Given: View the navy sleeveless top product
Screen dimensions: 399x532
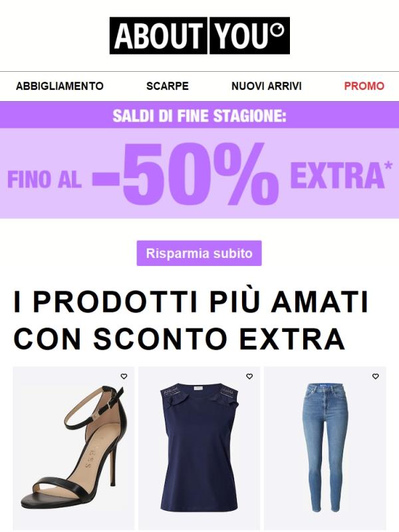Looking at the screenshot, I should [199, 448].
